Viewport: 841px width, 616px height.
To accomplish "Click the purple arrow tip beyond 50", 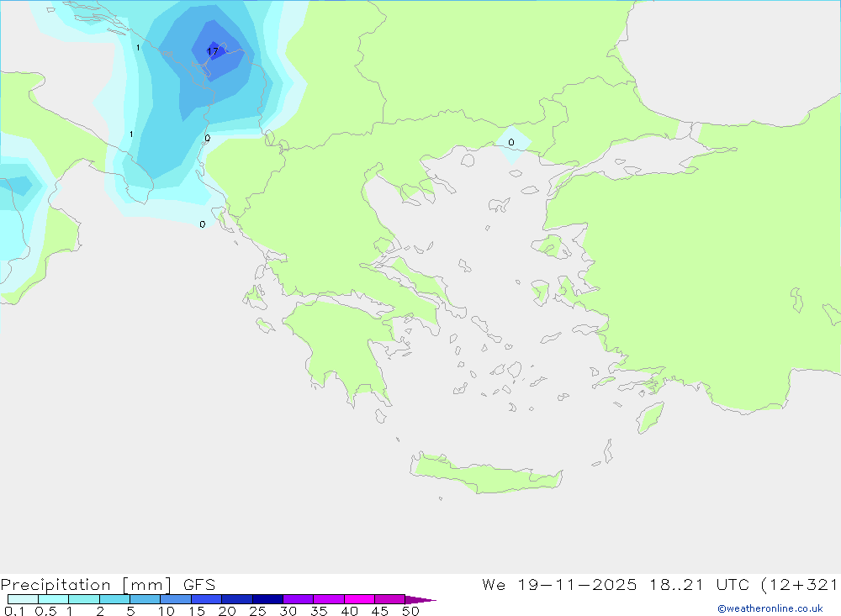I will 420,600.
